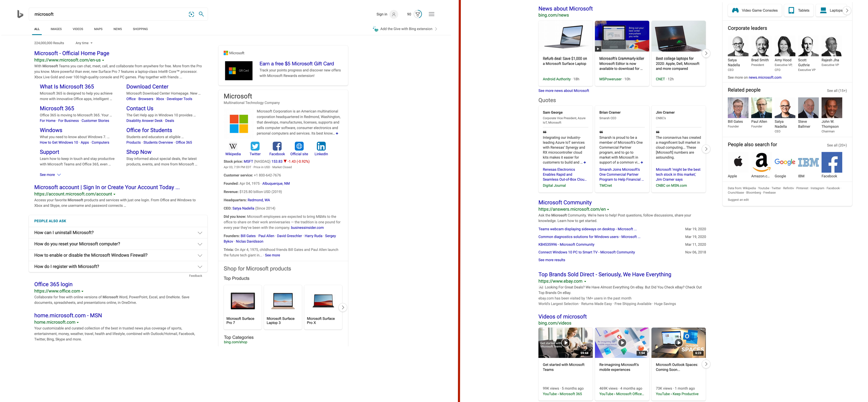Open the Facebook icon in Microsoft panel
Viewport: 868px width, 402px height.
click(x=277, y=146)
